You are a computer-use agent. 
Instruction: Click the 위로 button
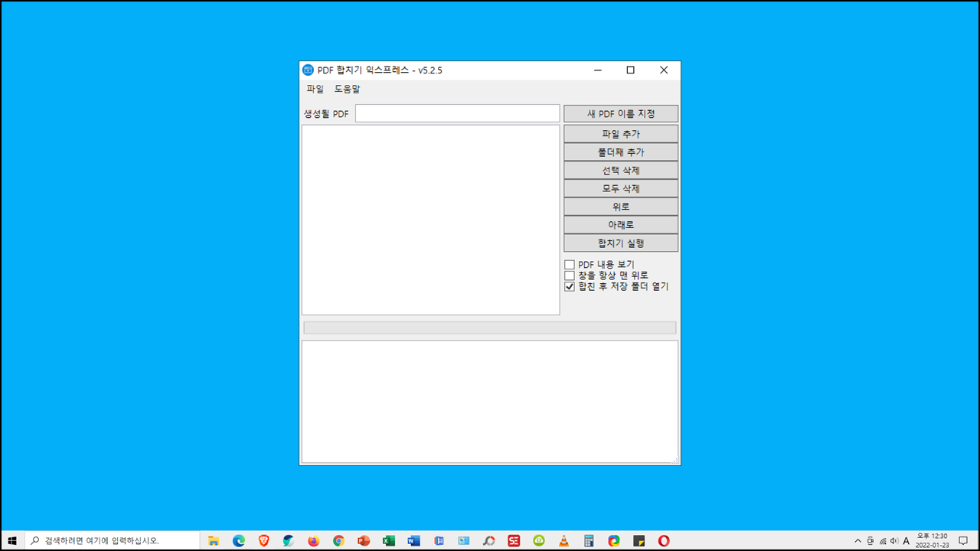tap(621, 207)
